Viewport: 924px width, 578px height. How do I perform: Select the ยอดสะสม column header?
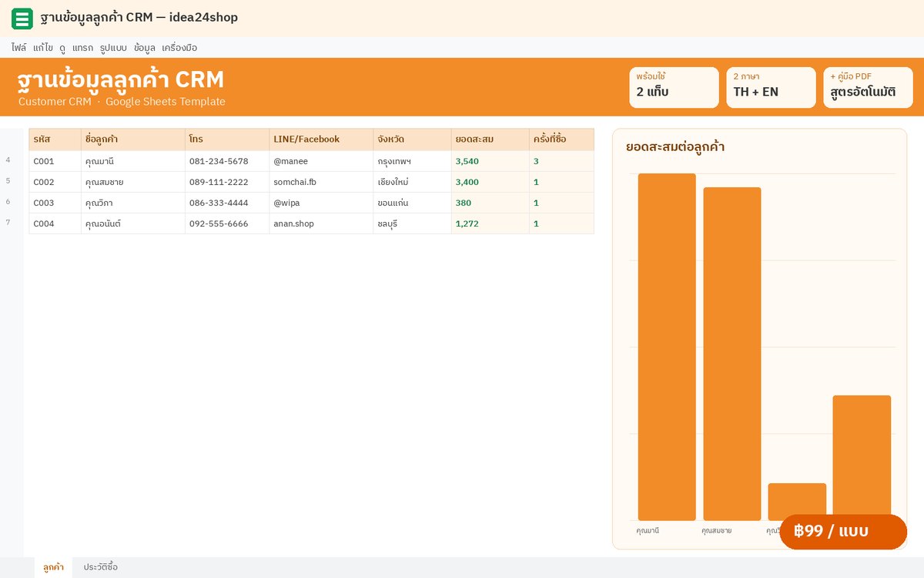click(x=490, y=139)
